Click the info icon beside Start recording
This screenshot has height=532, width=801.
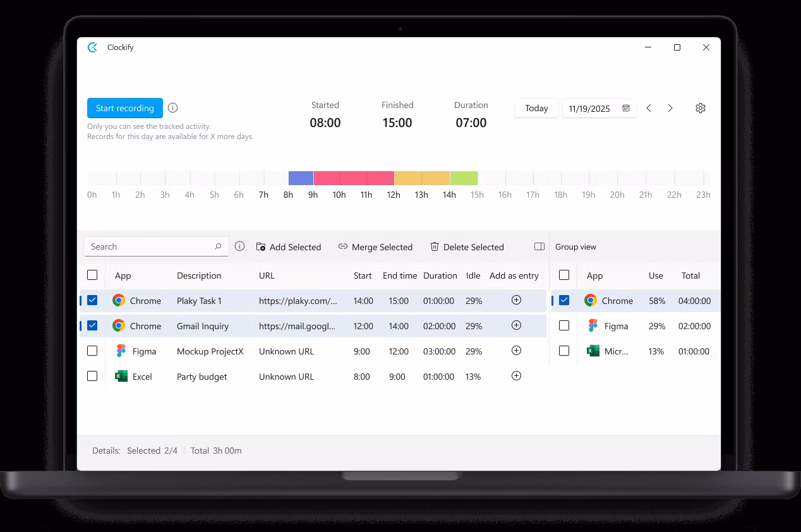pos(172,108)
